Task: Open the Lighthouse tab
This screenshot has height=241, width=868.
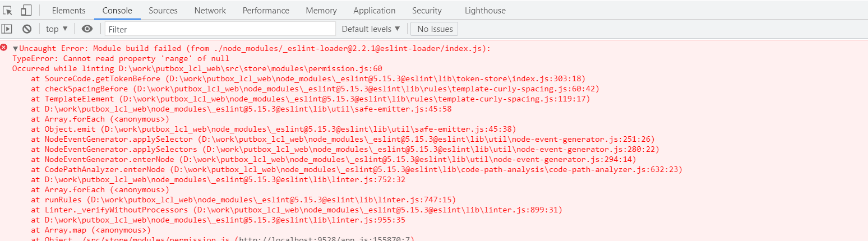Action: [485, 10]
